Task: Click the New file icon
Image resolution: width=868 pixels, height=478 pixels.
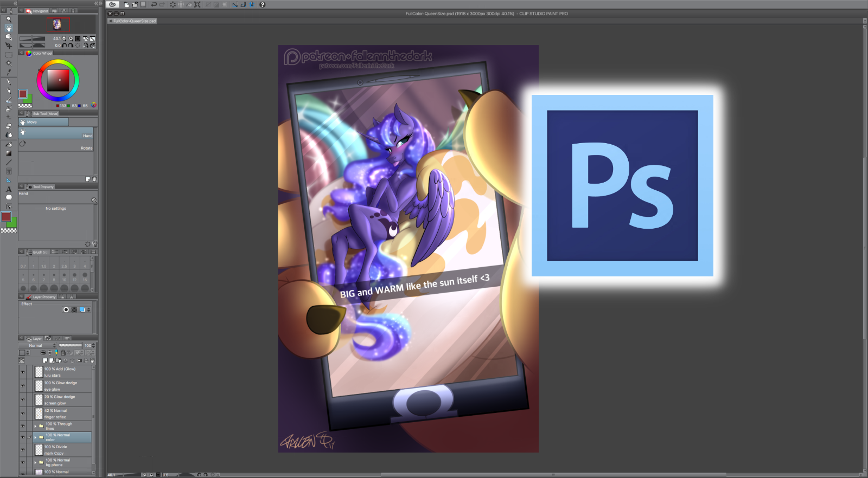Action: click(127, 4)
